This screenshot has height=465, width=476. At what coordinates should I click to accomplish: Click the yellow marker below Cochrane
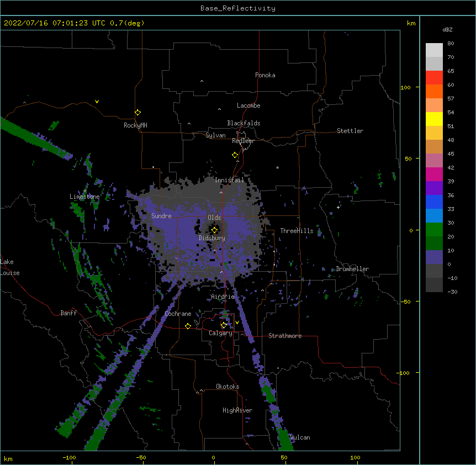(188, 326)
